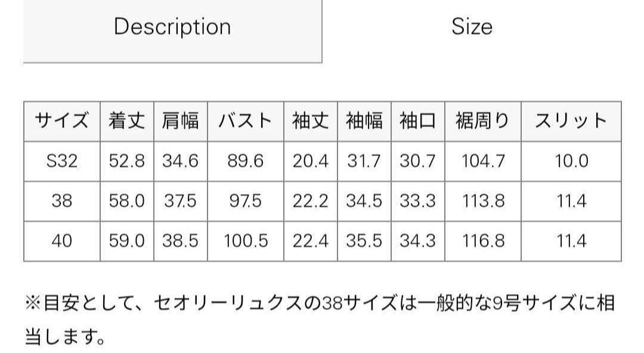This screenshot has height=353, width=644.
Task: Select the Description tab
Action: (172, 26)
